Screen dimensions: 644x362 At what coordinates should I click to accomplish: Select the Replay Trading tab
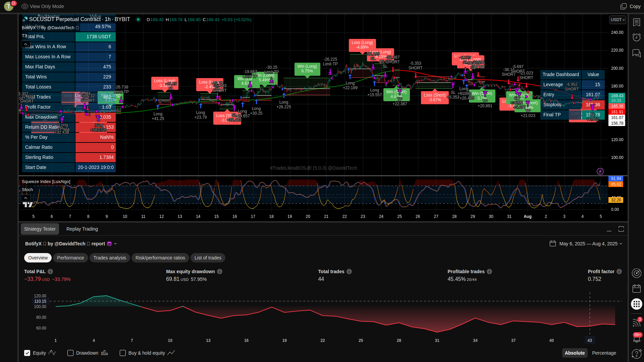point(82,229)
